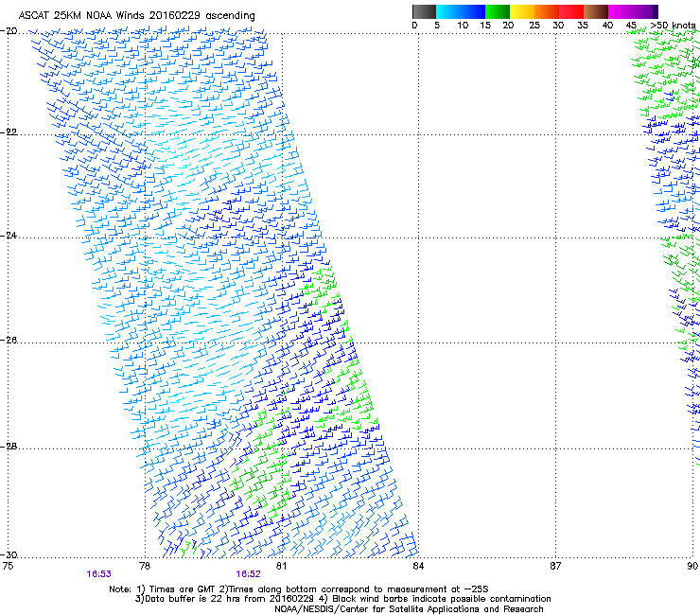Click the yellow 20-25 knots color bar segment
Screen dimensions: 700x615
pyautogui.click(x=522, y=11)
